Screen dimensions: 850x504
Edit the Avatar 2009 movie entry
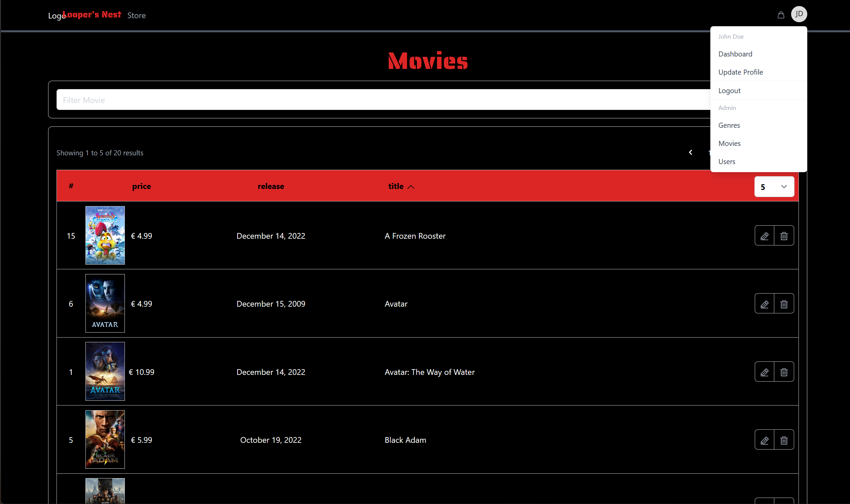764,304
